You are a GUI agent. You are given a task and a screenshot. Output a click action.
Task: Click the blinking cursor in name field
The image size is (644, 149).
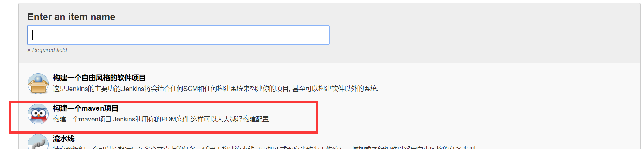pos(33,35)
